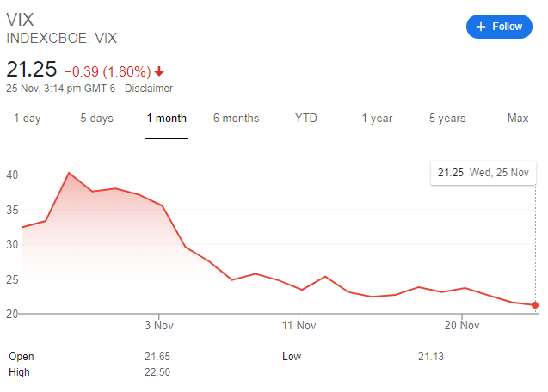Click the 21.25 Wed, 25 Nov tooltip
Screen dimensions: 548x392
point(483,173)
